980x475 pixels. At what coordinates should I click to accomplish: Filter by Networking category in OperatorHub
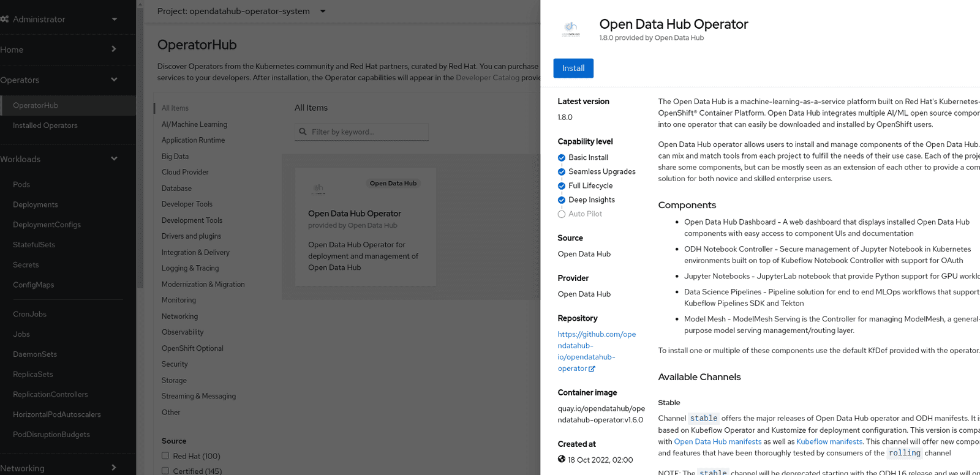coord(179,316)
